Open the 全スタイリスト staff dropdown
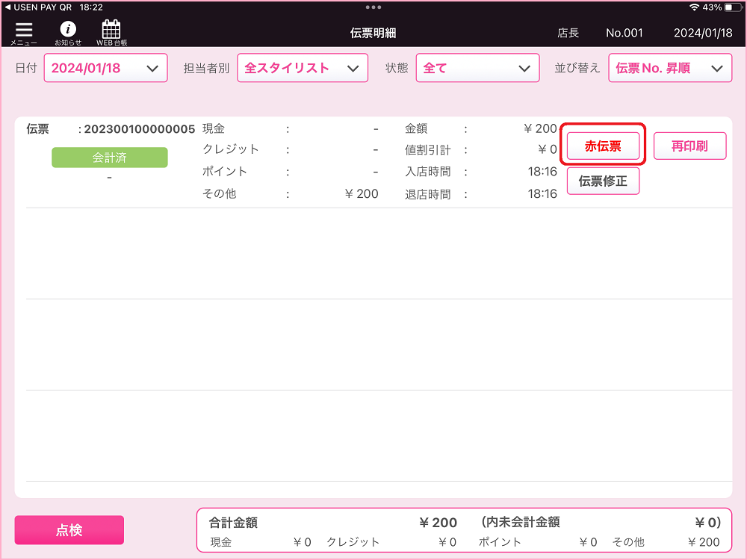This screenshot has height=560, width=747. [303, 68]
